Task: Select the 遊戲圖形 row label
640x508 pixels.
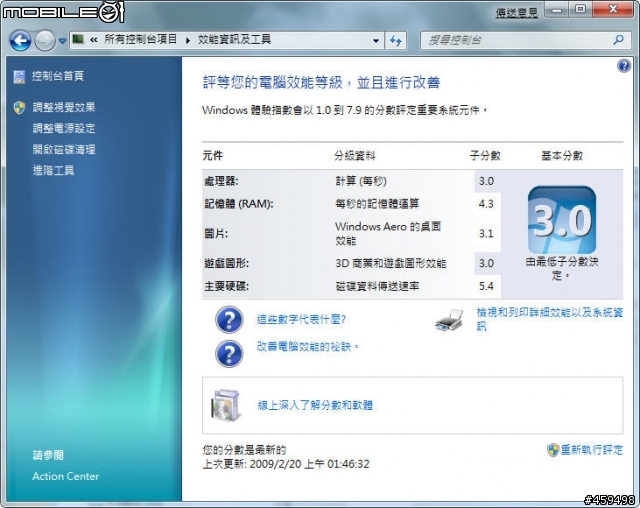Action: coord(227,264)
